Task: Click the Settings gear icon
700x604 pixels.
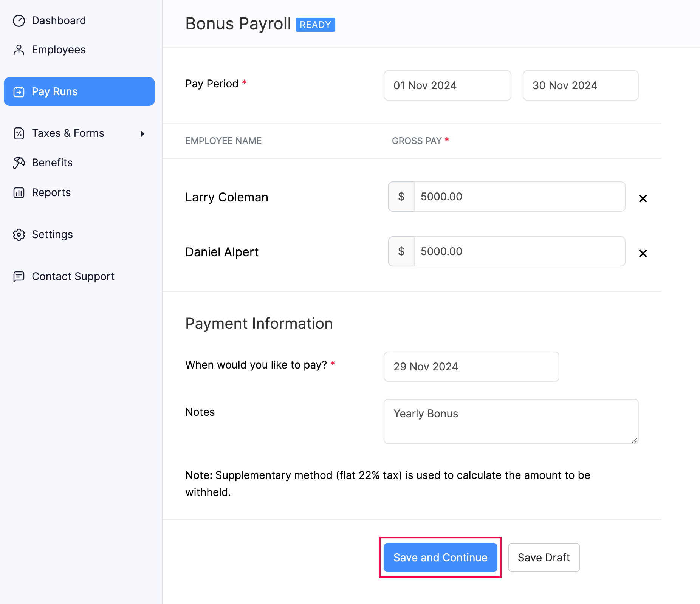Action: point(19,234)
